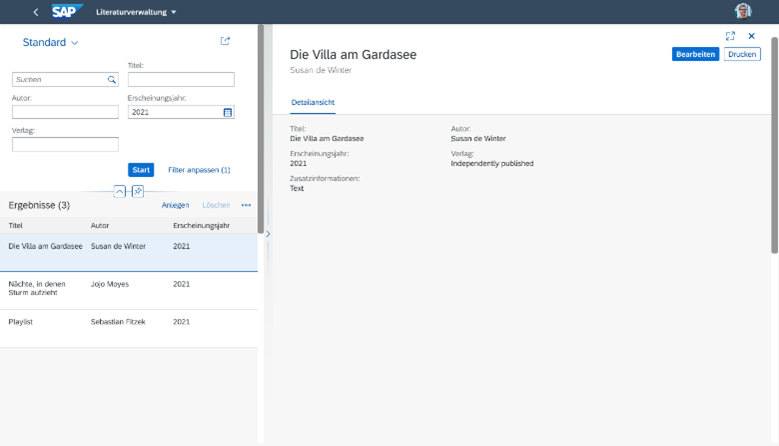This screenshot has width=779, height=446.
Task: Open the Erscheinungsjahr calendar picker icon
Action: (228, 112)
